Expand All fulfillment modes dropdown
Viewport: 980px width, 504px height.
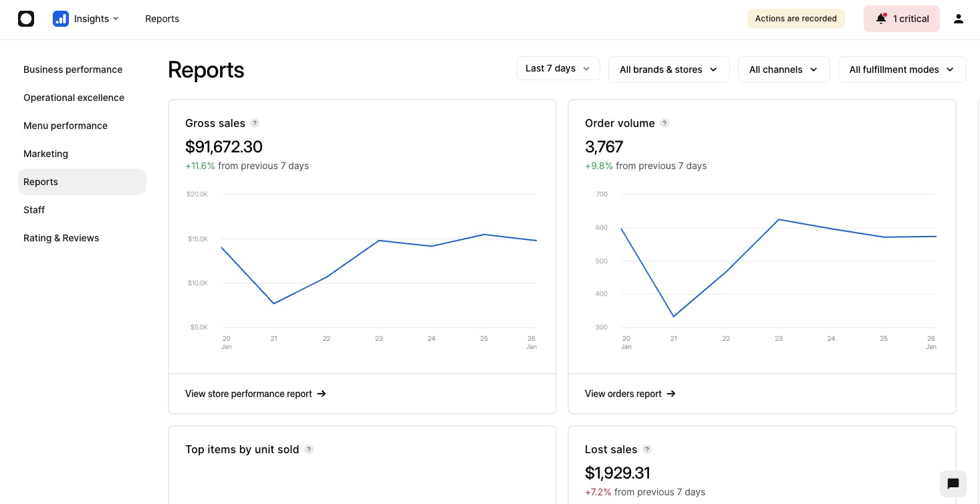tap(902, 70)
